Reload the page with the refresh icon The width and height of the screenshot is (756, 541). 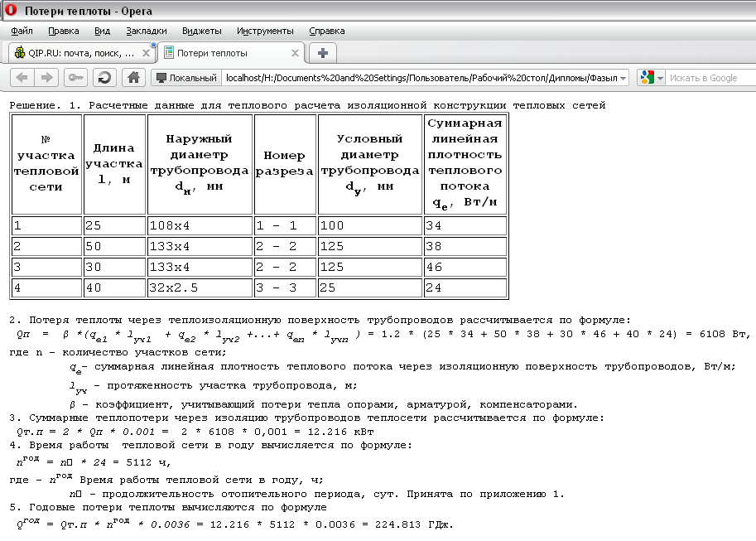pos(104,77)
